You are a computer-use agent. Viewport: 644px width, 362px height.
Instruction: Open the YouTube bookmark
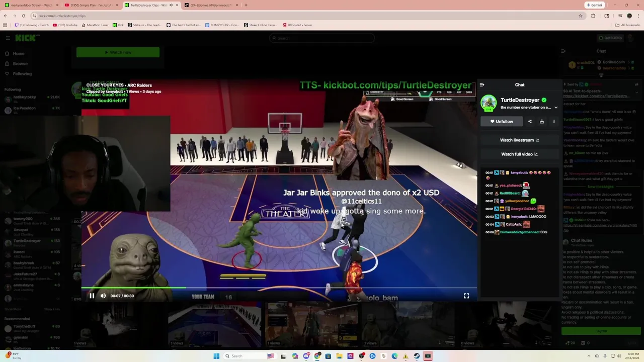click(65, 25)
